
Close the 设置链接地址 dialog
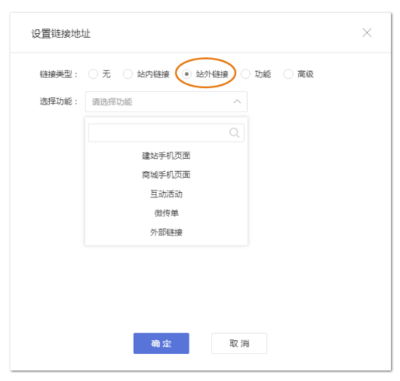(x=367, y=33)
